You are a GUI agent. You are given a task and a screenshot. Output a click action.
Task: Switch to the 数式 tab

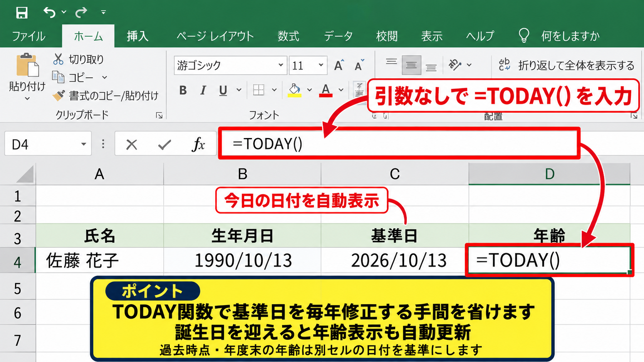(x=288, y=36)
